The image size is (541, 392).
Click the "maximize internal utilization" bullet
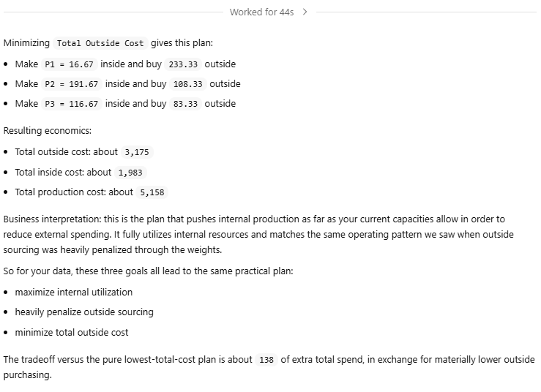(74, 292)
